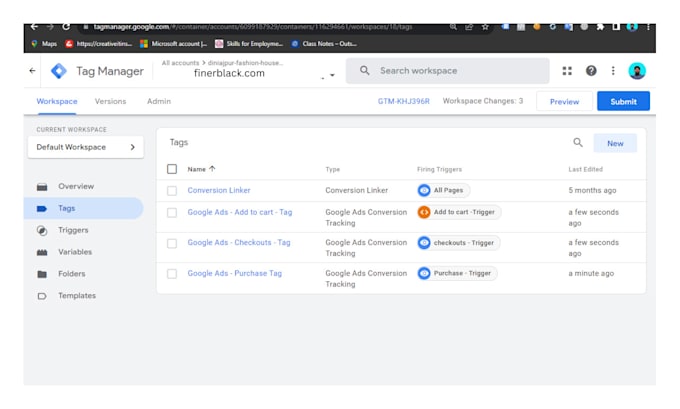Go back using the browser back arrow
The width and height of the screenshot is (680, 409).
pos(34,27)
